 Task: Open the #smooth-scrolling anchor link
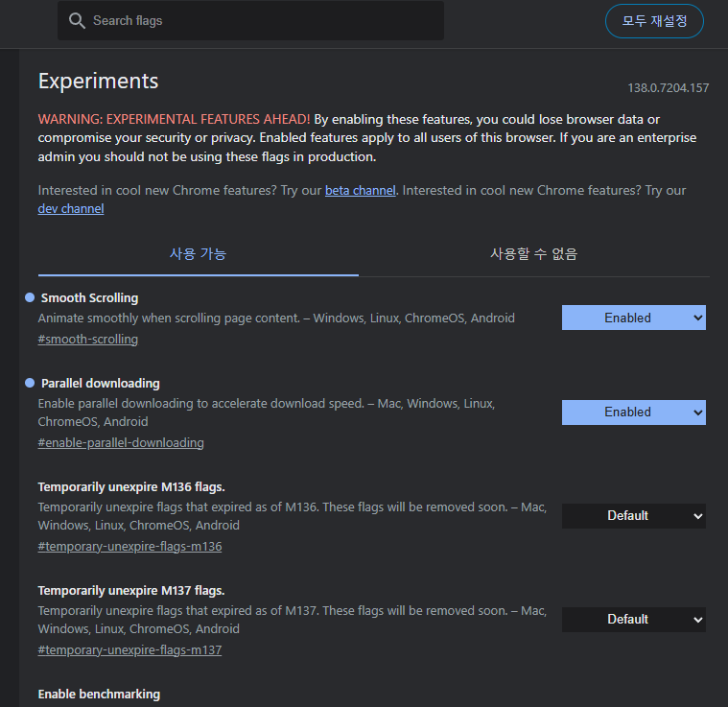tap(87, 340)
